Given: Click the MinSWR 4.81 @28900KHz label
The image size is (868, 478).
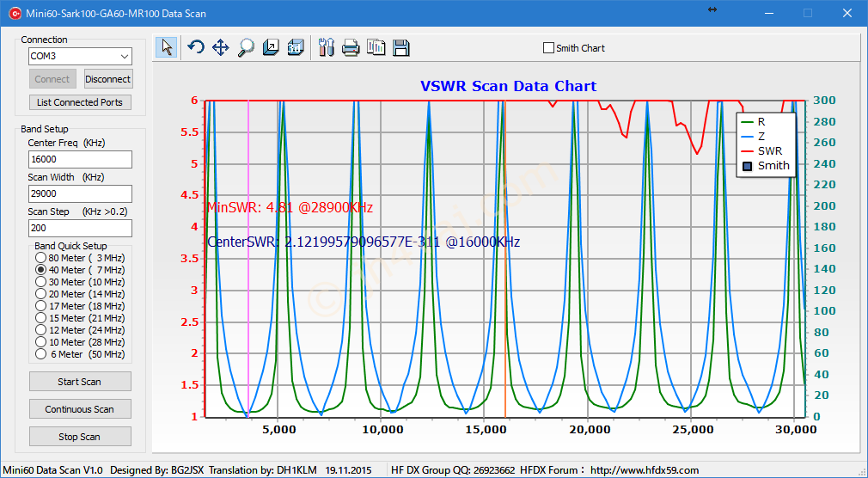Looking at the screenshot, I should tap(290, 208).
